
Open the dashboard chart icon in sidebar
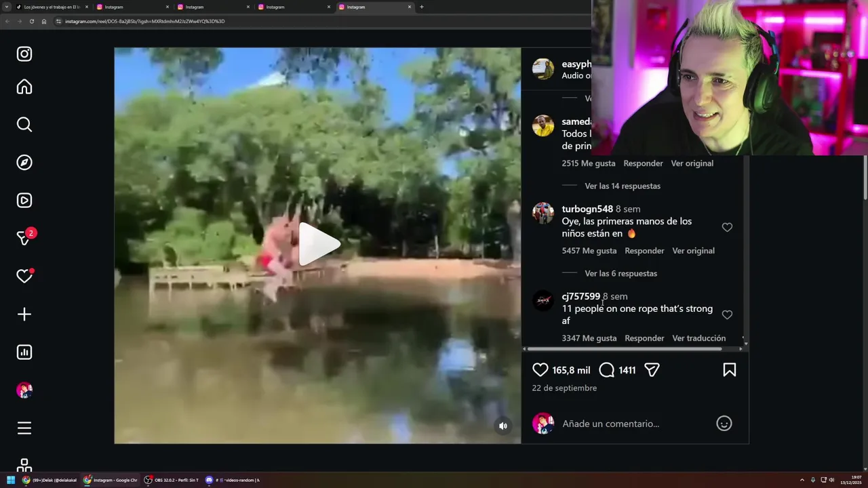point(24,352)
